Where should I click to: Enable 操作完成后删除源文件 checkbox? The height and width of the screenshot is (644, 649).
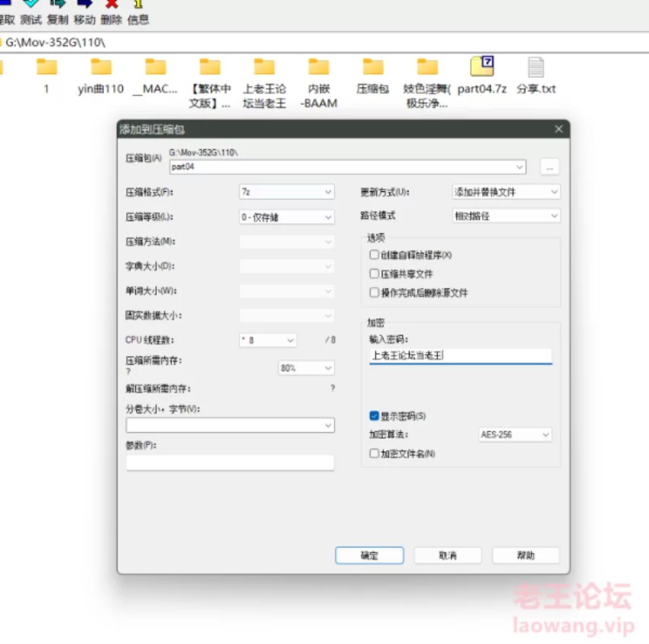[374, 293]
